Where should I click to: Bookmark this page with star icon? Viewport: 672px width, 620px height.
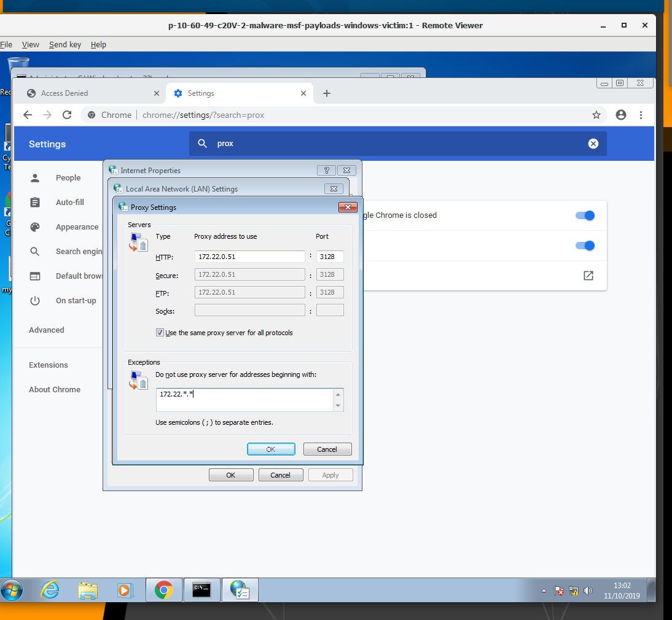coord(596,115)
